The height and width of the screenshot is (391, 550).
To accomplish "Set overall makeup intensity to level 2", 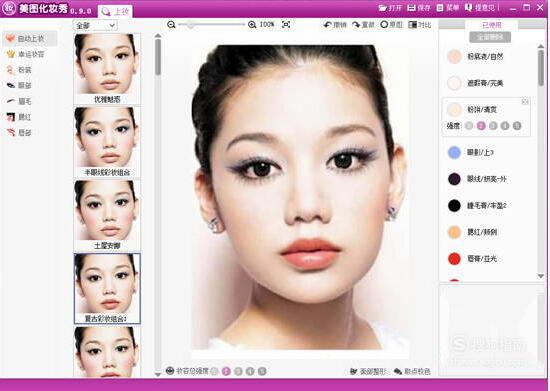I will 226,371.
